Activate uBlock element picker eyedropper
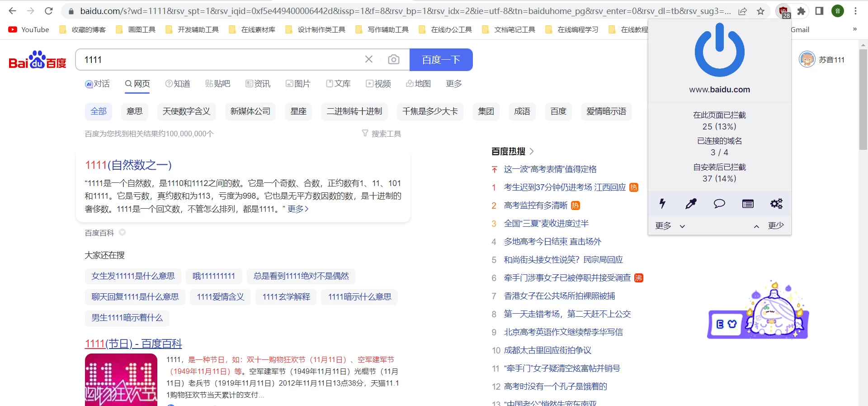The height and width of the screenshot is (406, 868). pos(691,204)
